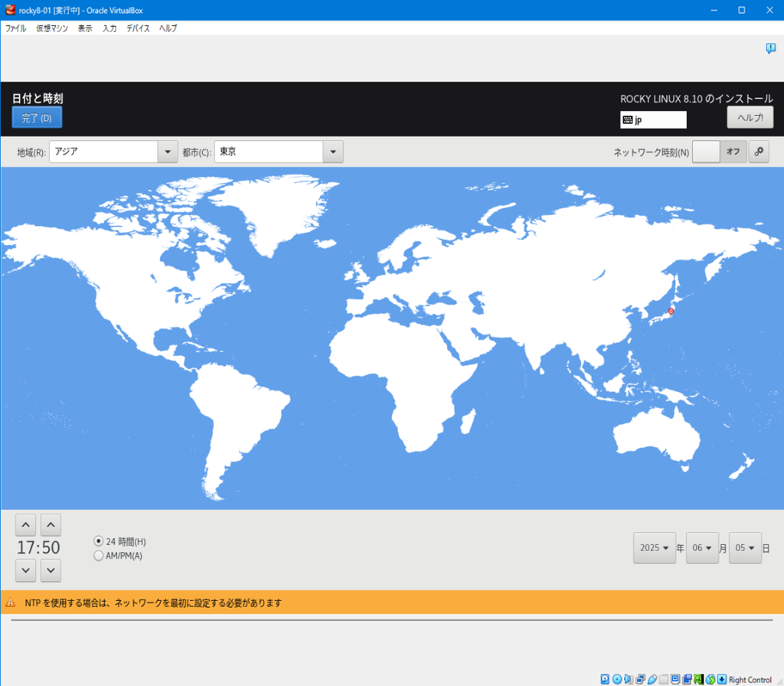Click the オフ state label
The height and width of the screenshot is (686, 784).
pos(733,152)
